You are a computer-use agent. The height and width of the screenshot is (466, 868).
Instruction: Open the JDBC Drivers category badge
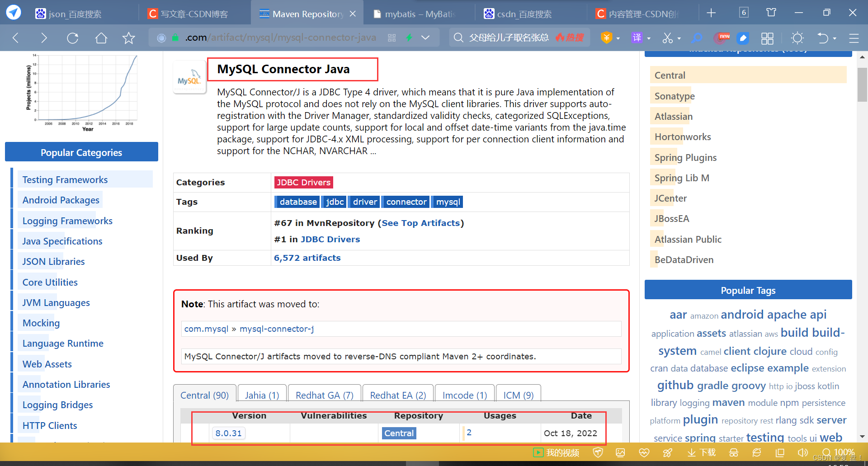click(x=303, y=182)
